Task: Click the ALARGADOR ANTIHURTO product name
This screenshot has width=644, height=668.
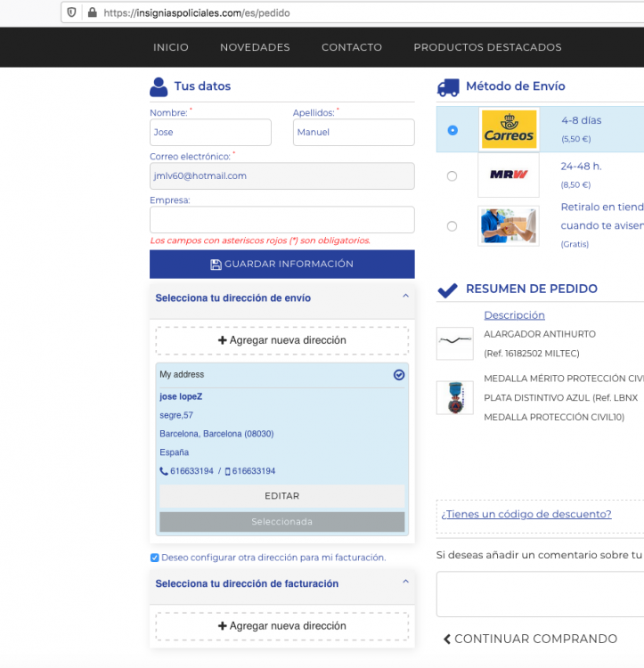Action: pyautogui.click(x=540, y=334)
